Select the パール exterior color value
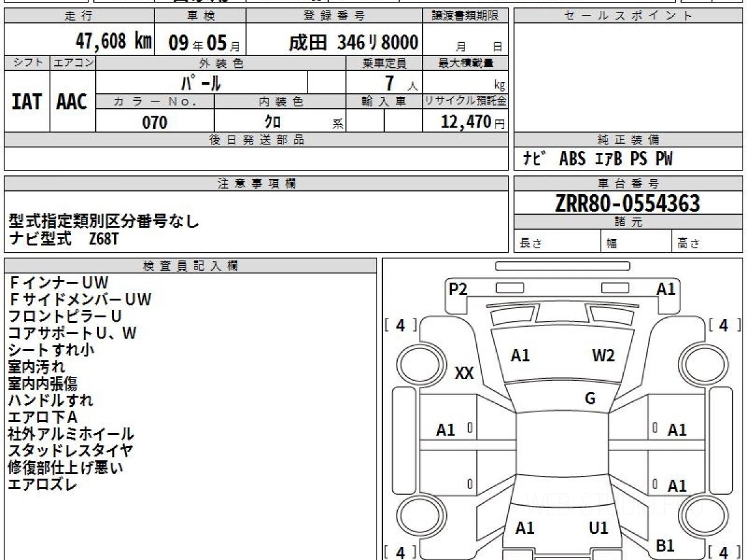The height and width of the screenshot is (560, 747). pyautogui.click(x=201, y=83)
